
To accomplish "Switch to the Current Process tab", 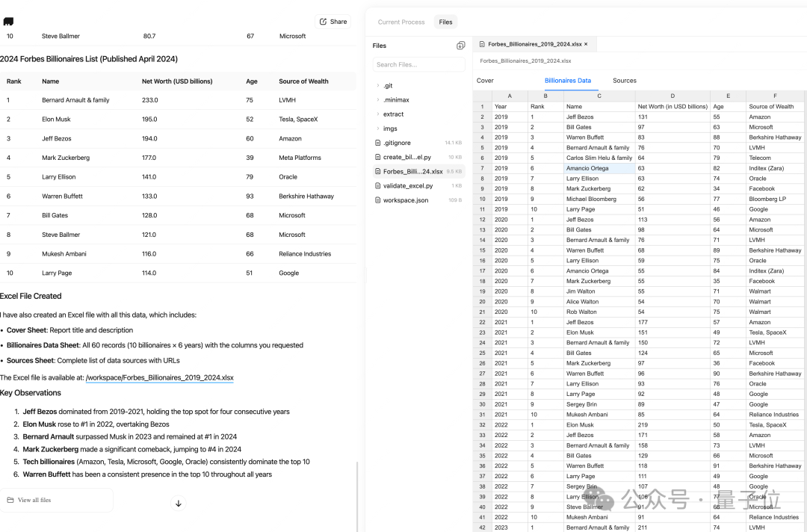I will tap(401, 22).
